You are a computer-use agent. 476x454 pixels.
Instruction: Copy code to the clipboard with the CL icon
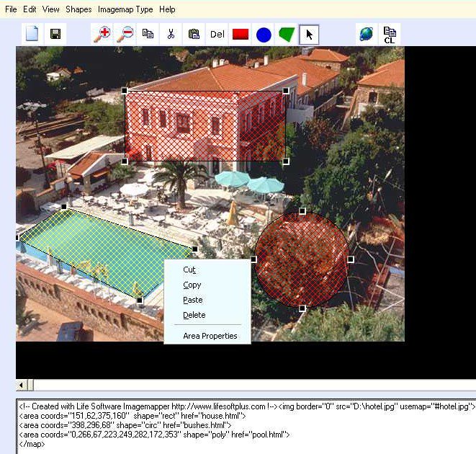pos(390,35)
